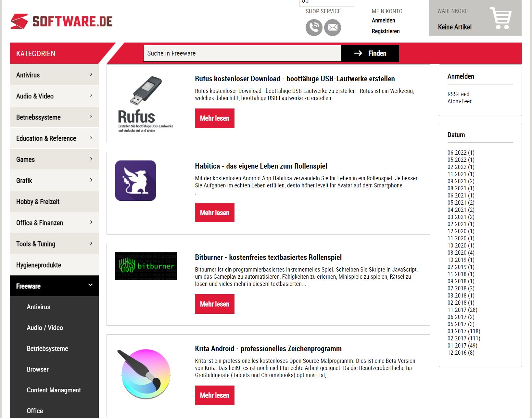
Task: Click the Datum heading in the sidebar
Action: (456, 135)
